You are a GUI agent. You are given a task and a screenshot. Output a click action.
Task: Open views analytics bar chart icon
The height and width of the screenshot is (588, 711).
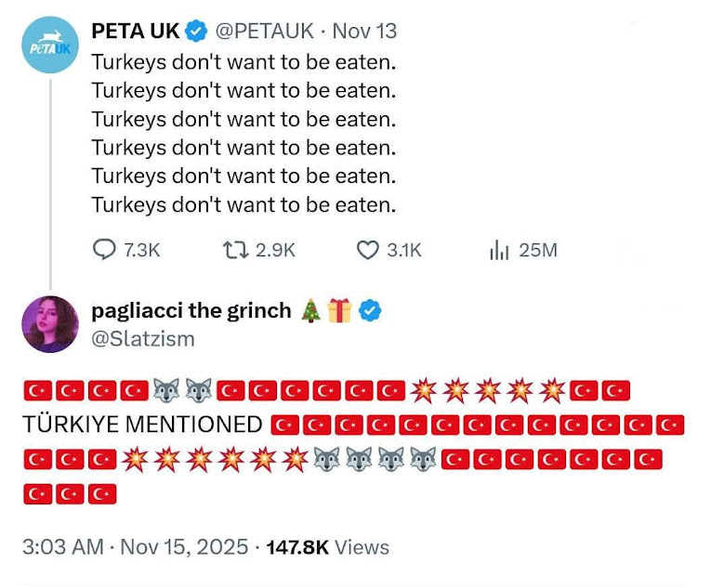click(500, 250)
